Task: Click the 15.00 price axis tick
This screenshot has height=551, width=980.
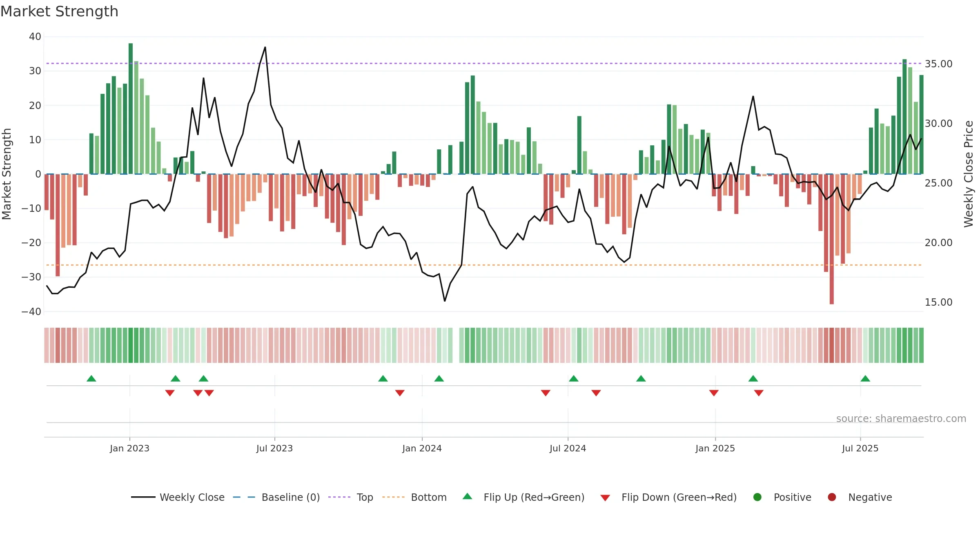Action: tap(938, 302)
